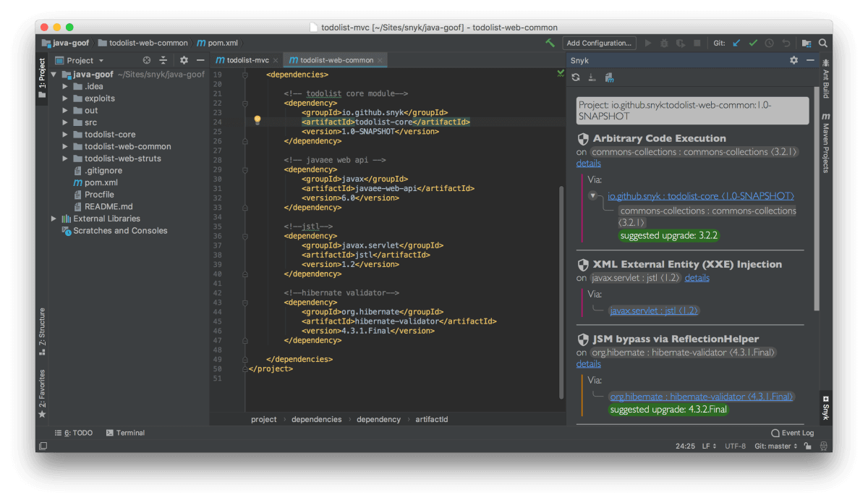868x503 pixels.
Task: Click the locate file crosshair in Project panel
Action: click(147, 61)
